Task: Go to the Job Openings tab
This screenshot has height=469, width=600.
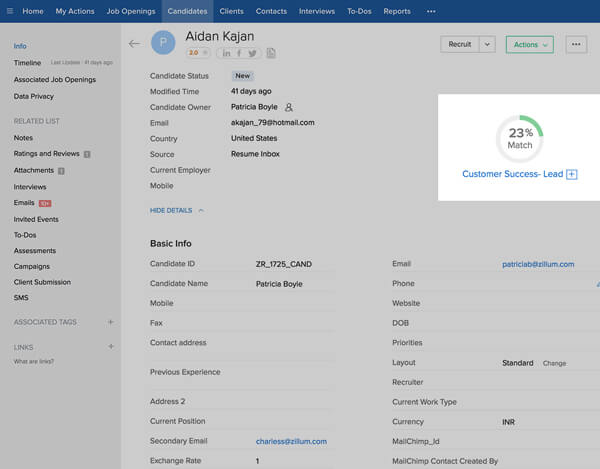Action: [130, 11]
